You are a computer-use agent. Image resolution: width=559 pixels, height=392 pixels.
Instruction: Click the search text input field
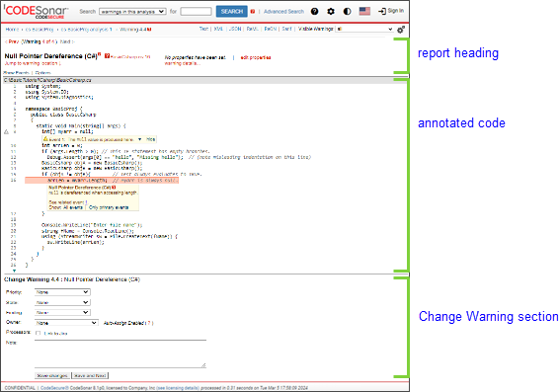[x=196, y=12]
